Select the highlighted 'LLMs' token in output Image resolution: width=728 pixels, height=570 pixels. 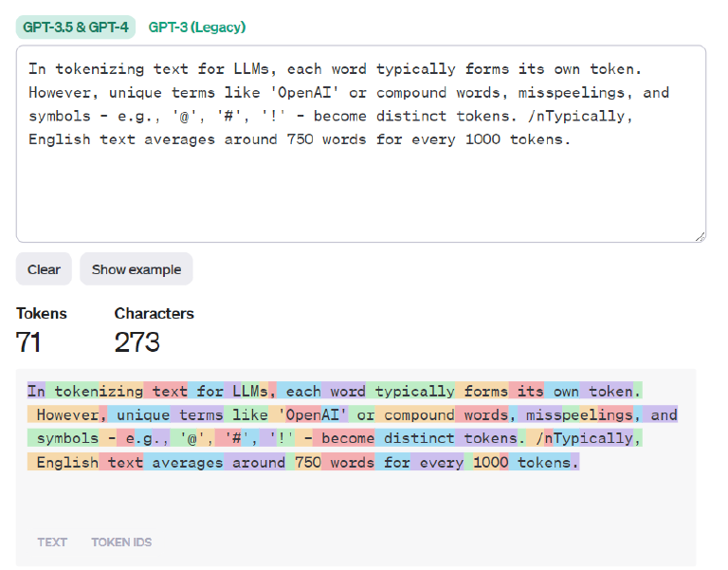[x=249, y=392]
